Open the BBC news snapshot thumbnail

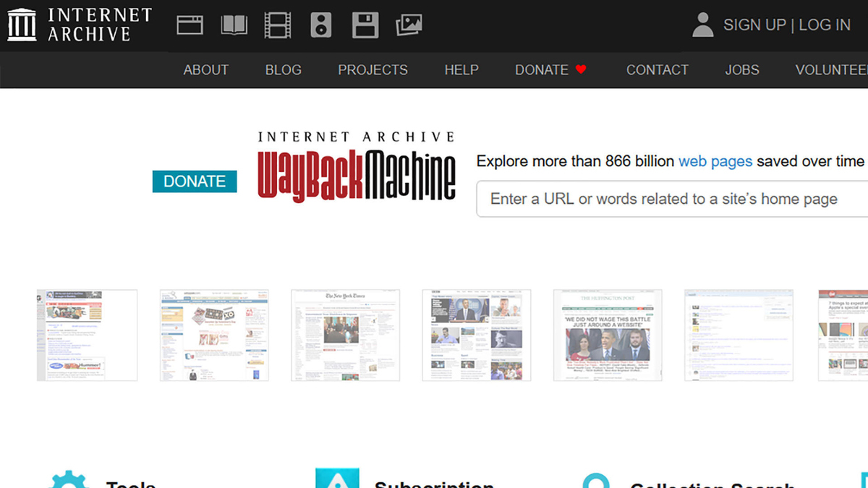click(477, 335)
